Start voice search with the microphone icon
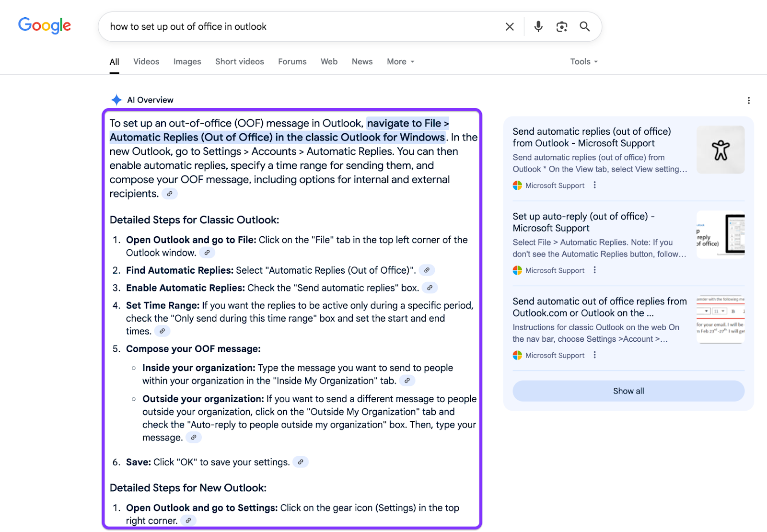Viewport: 767px width, 532px height. pyautogui.click(x=538, y=27)
